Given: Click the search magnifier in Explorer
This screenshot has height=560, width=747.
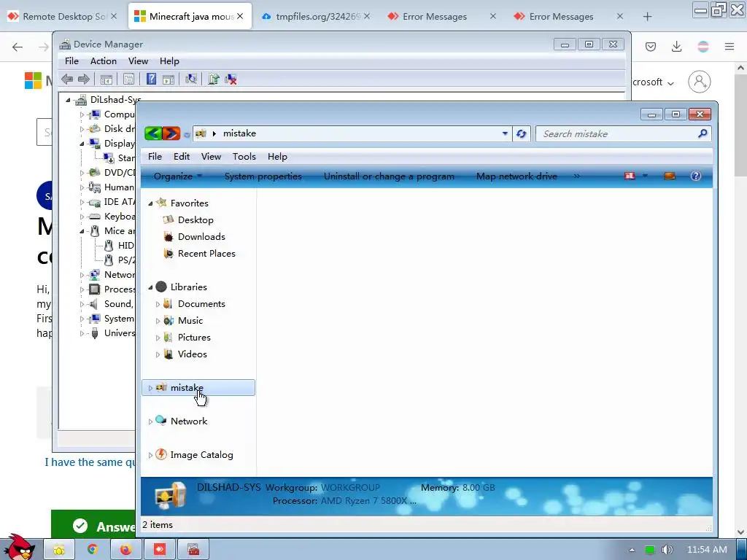Looking at the screenshot, I should (x=703, y=134).
